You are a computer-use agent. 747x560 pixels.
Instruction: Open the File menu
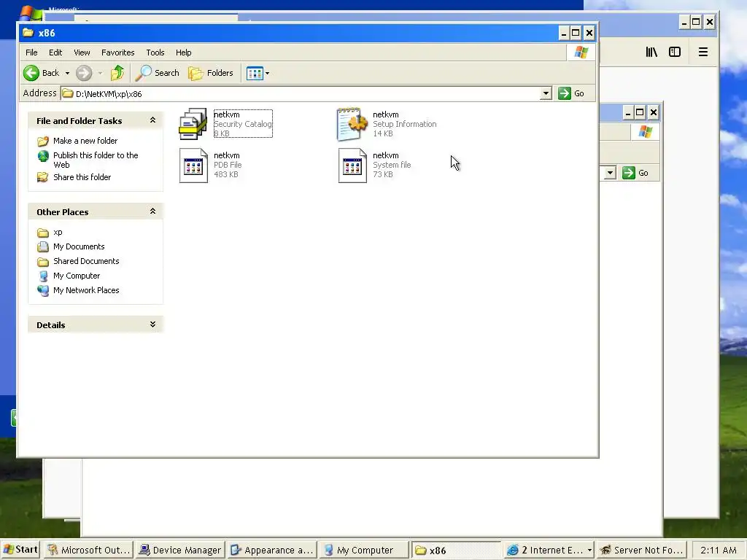coord(31,52)
